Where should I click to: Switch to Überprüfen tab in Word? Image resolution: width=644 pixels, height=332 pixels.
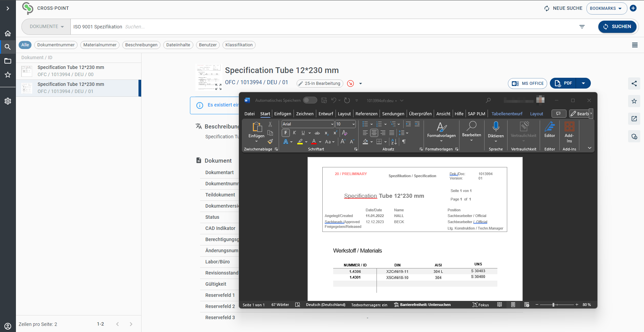click(420, 114)
